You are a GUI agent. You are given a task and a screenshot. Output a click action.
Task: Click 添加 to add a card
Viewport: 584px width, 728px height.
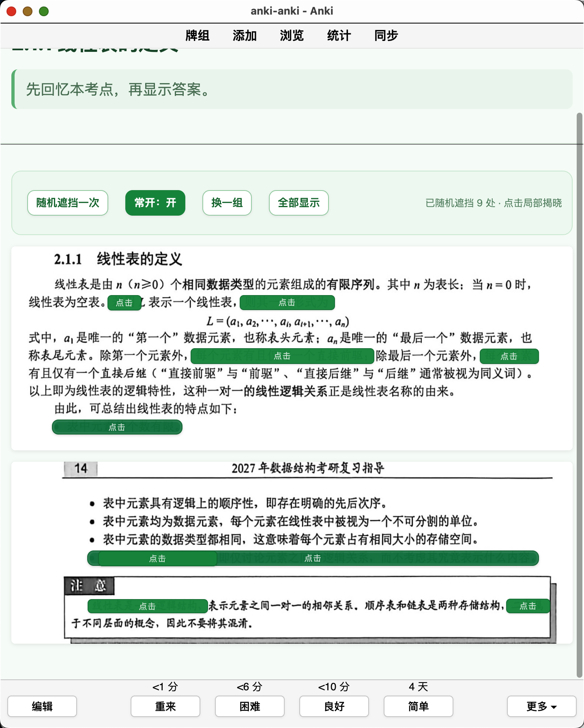[245, 36]
